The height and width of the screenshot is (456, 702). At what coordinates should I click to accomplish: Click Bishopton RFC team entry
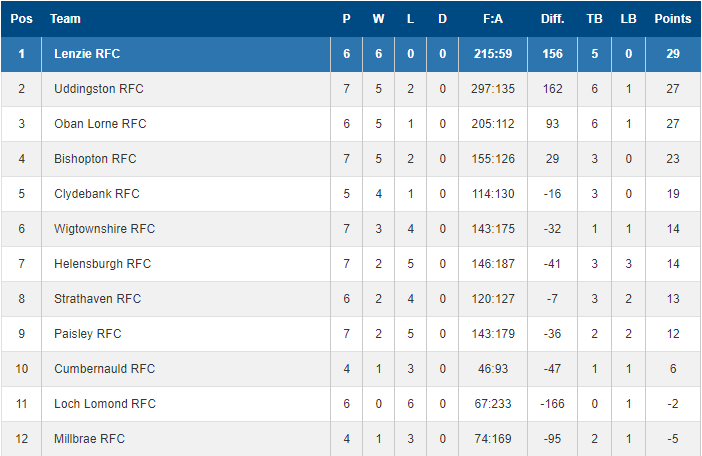(x=95, y=158)
